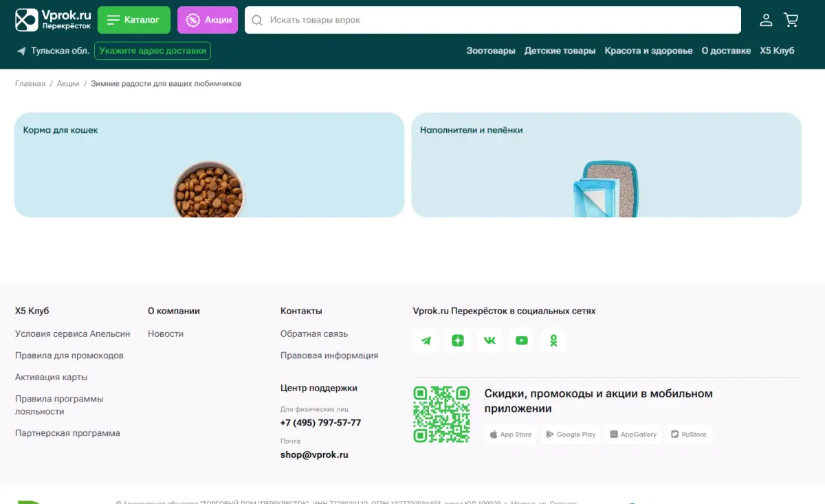Open Правила программы лояльности link

click(x=59, y=405)
